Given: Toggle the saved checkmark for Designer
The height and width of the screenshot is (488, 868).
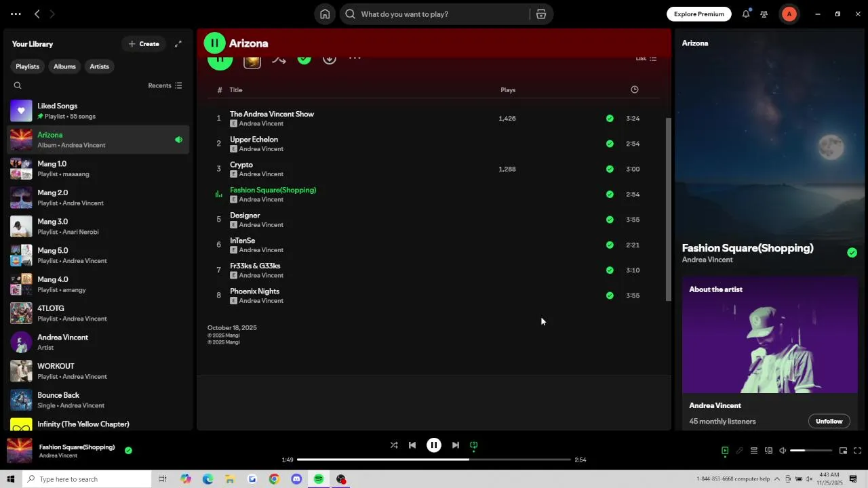Looking at the screenshot, I should pyautogui.click(x=610, y=220).
